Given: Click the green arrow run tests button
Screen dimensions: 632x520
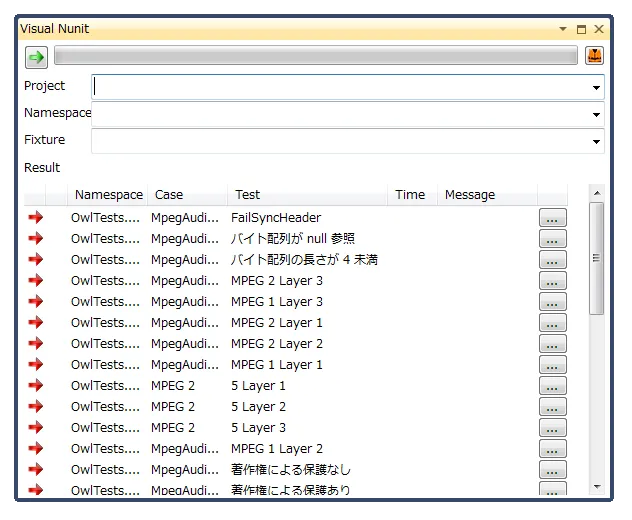Looking at the screenshot, I should (37, 57).
